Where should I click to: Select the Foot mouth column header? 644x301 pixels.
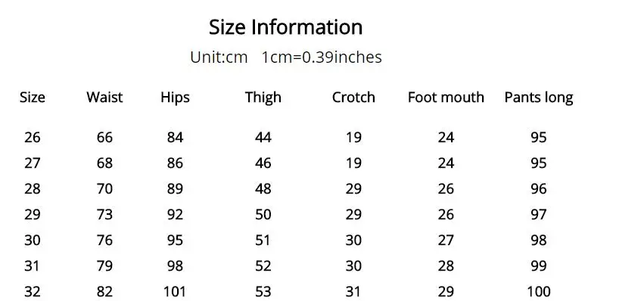446,98
